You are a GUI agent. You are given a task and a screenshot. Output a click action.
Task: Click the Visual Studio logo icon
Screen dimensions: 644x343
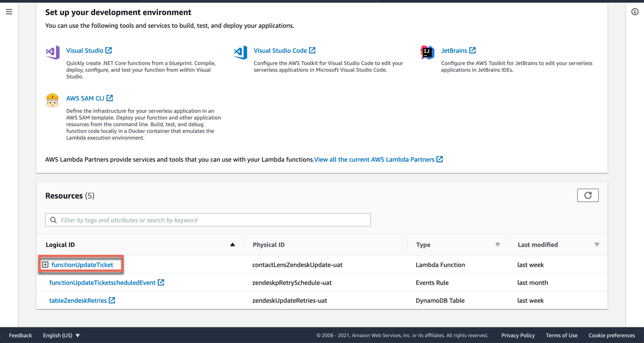point(53,52)
